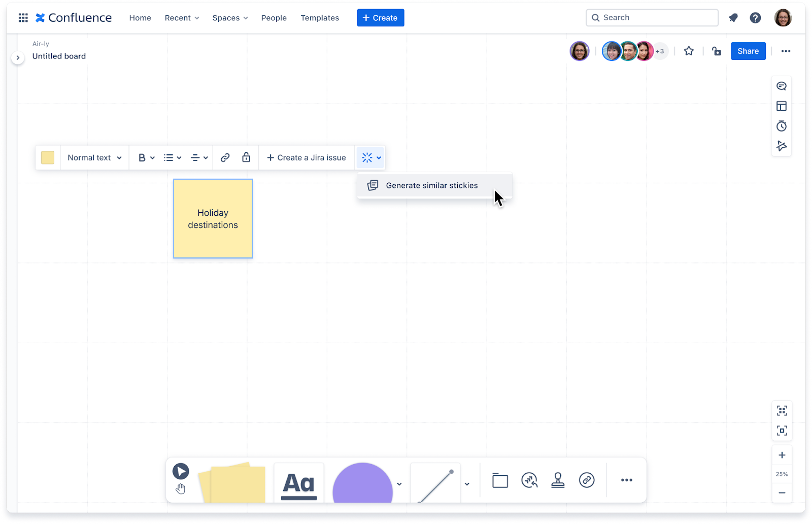The height and width of the screenshot is (524, 812).
Task: Open the Templates item in top navigation
Action: pyautogui.click(x=320, y=18)
